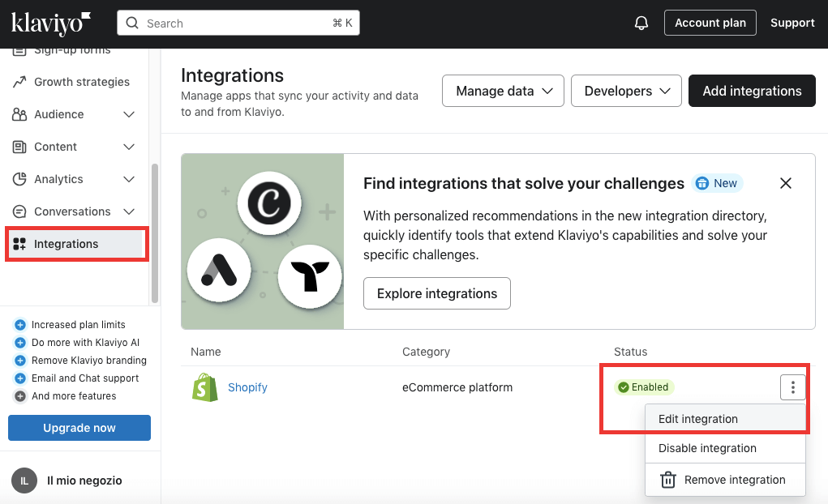The image size is (828, 504).
Task: Click the Email and Chat support plus icon
Action: [20, 378]
